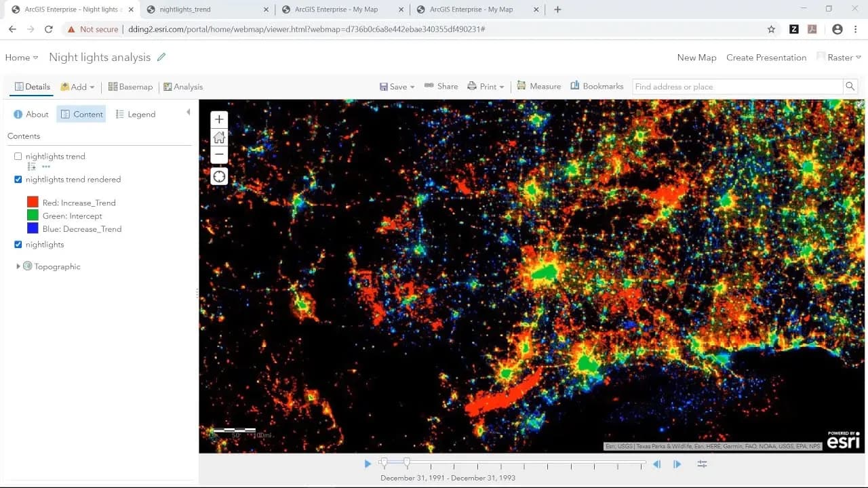Zoom out on the map
The image size is (868, 488).
(x=219, y=155)
